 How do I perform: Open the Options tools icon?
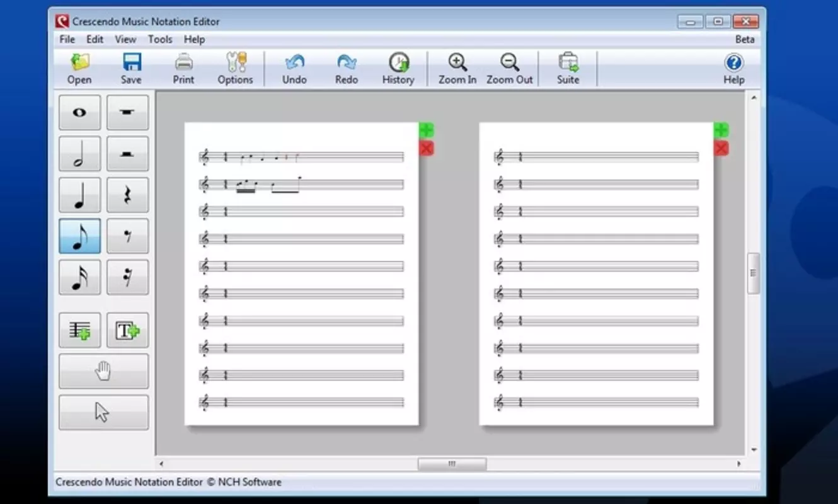coord(235,69)
